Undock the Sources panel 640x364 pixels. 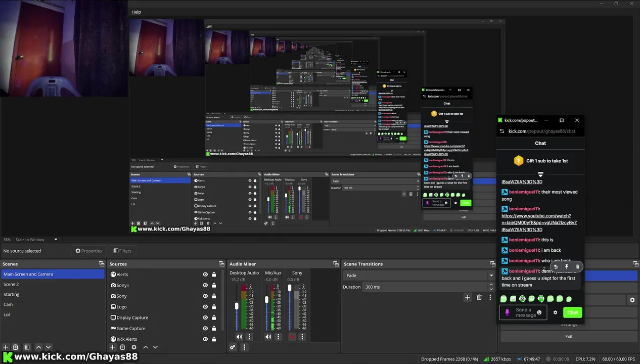(x=221, y=264)
